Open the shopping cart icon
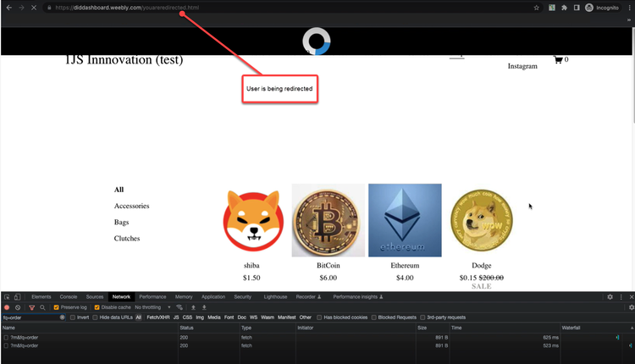This screenshot has height=364, width=635. [x=558, y=59]
